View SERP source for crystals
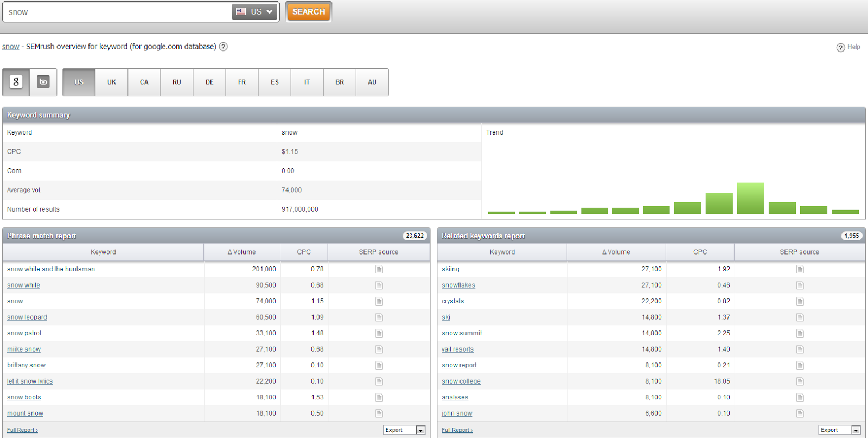Viewport: 868px width, 439px height. (x=800, y=301)
